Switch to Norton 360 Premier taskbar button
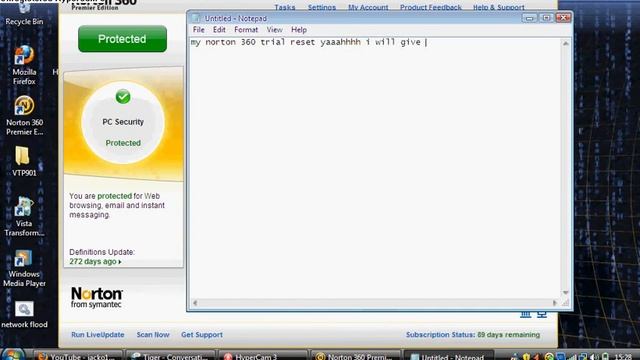 tap(356, 355)
